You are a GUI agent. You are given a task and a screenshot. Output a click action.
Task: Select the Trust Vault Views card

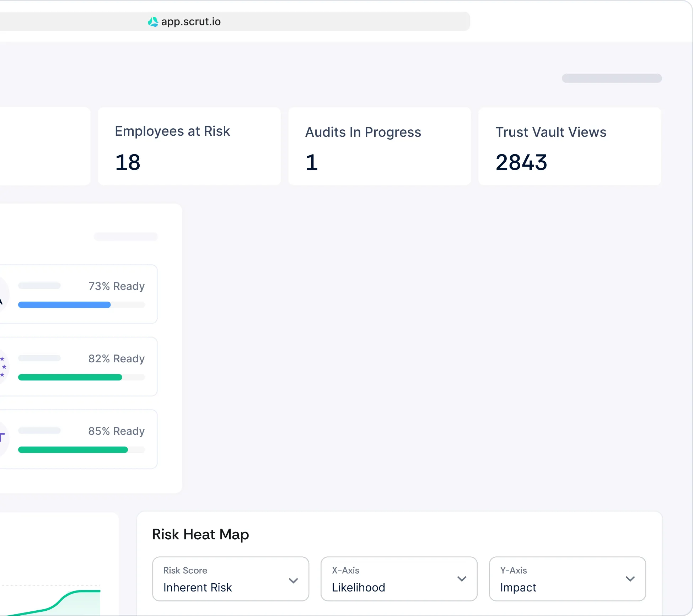(x=569, y=146)
